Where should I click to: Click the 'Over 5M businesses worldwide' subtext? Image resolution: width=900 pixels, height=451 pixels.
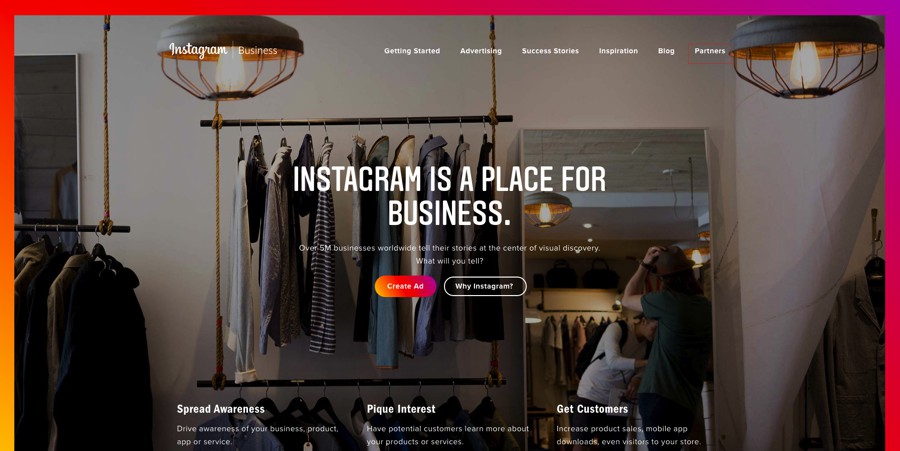tap(449, 248)
